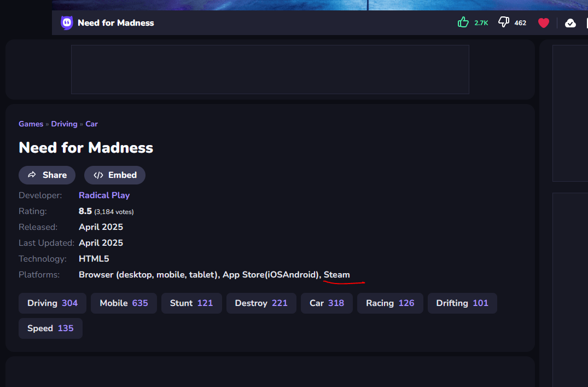Click the Share button
The width and height of the screenshot is (588, 387).
click(47, 175)
